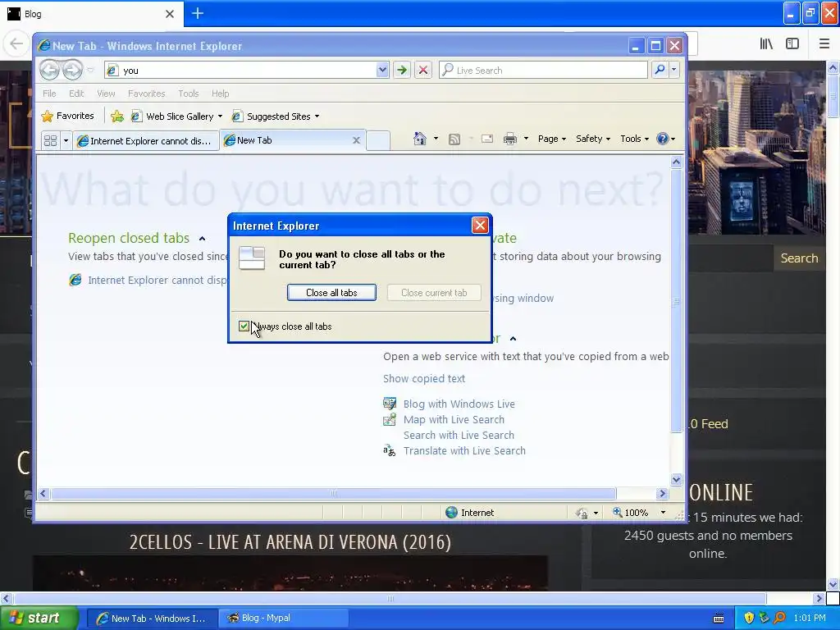The image size is (840, 630).
Task: Go forward with IE forward arrow
Action: 72,71
